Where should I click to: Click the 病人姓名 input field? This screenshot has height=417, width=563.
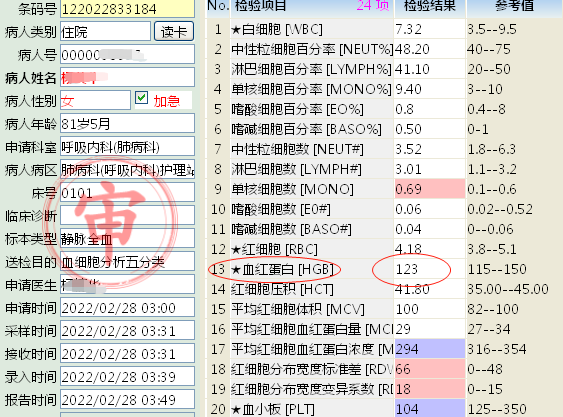coord(127,78)
